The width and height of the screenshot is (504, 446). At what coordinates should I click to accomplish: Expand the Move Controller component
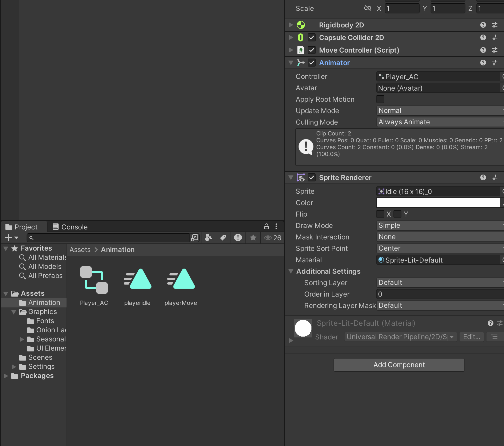(291, 50)
